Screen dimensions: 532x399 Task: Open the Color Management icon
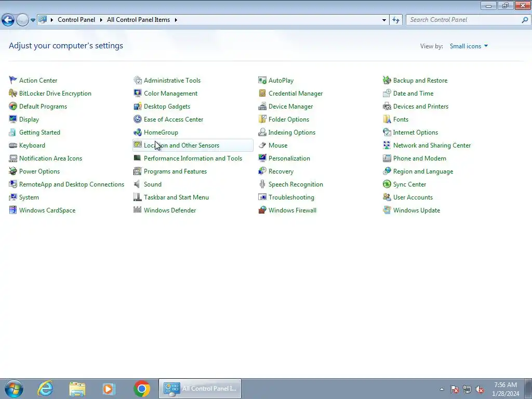pyautogui.click(x=137, y=93)
